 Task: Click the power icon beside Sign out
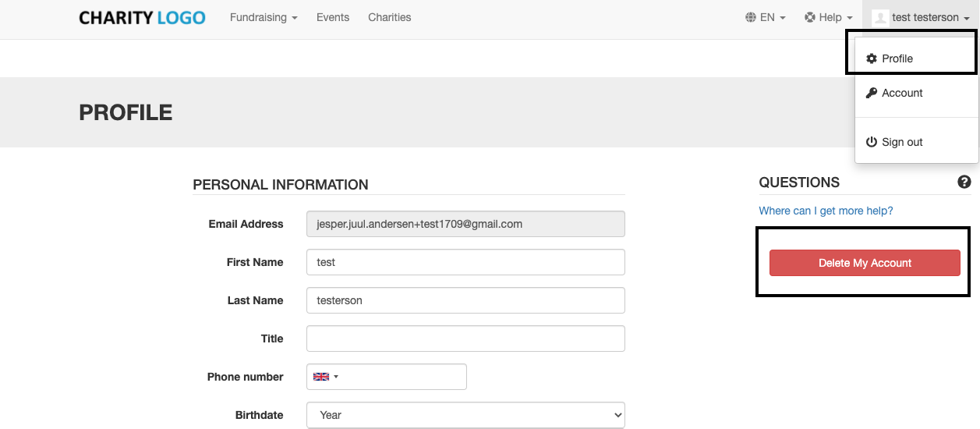click(x=872, y=142)
